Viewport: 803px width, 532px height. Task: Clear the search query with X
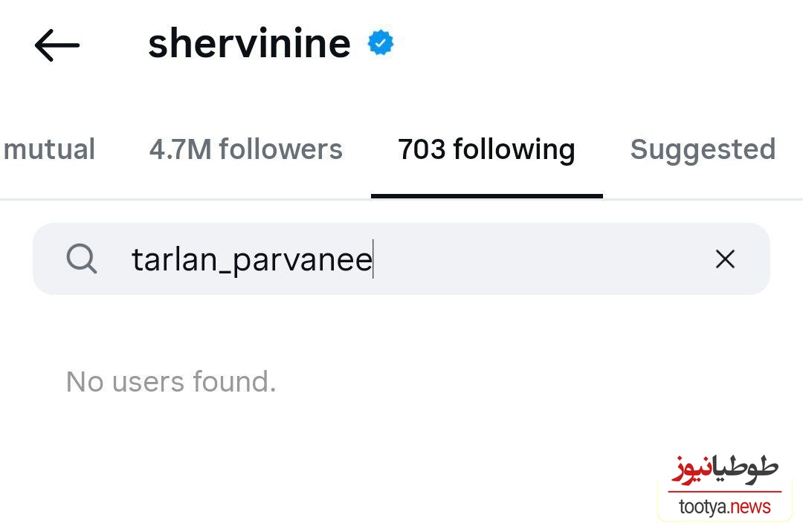pos(725,259)
